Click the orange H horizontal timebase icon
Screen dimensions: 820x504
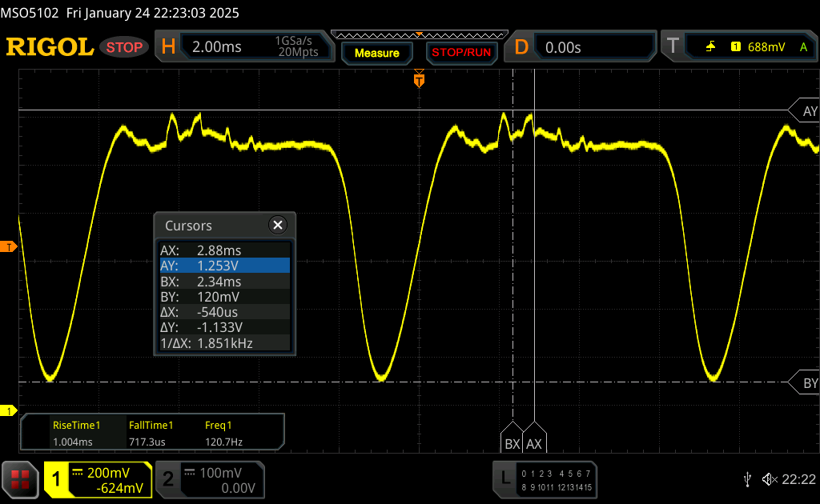point(168,47)
